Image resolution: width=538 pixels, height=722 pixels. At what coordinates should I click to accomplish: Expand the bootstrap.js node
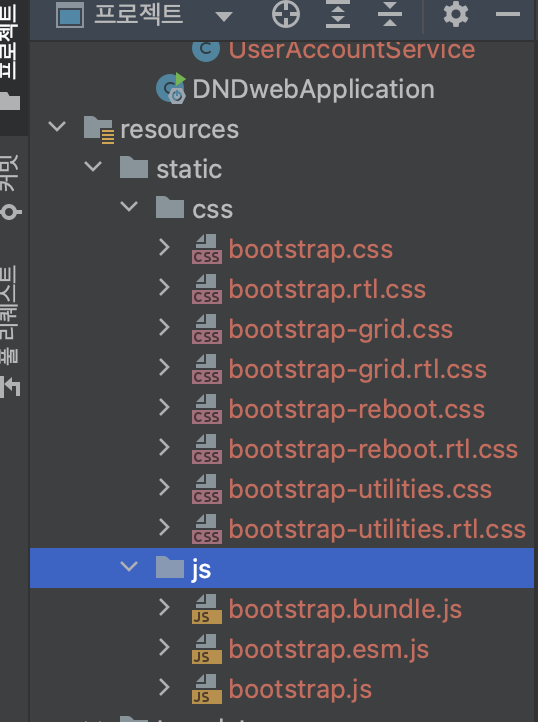click(164, 688)
